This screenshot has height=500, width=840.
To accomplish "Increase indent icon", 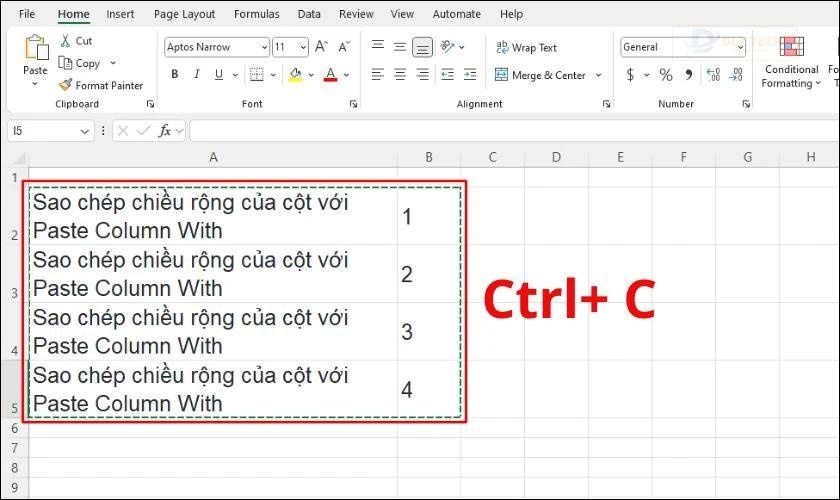I will (x=470, y=74).
